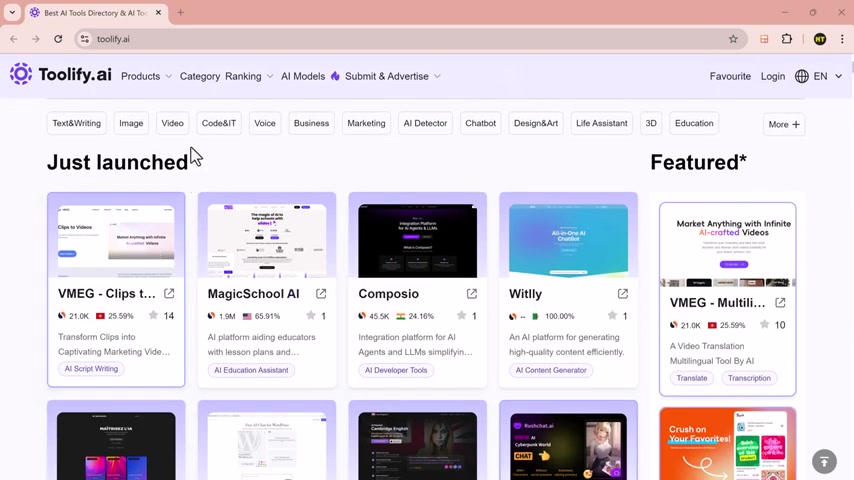Screen dimensions: 854x480
Task: Select the Education category
Action: pos(694,123)
